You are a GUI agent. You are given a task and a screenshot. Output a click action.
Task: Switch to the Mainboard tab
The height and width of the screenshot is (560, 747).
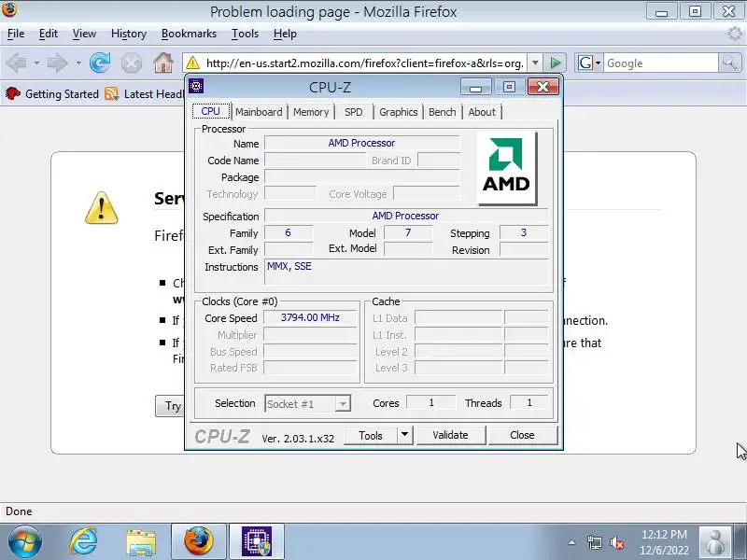[259, 112]
